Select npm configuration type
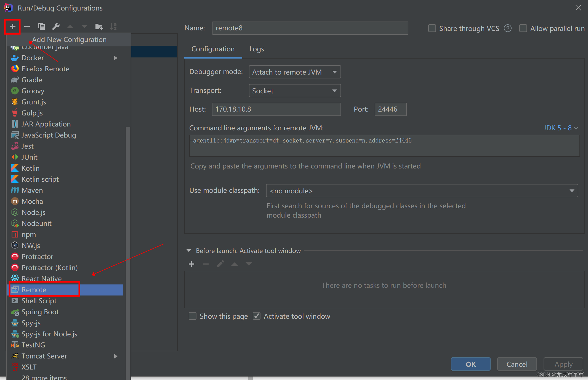This screenshot has width=588, height=380. tap(65, 234)
